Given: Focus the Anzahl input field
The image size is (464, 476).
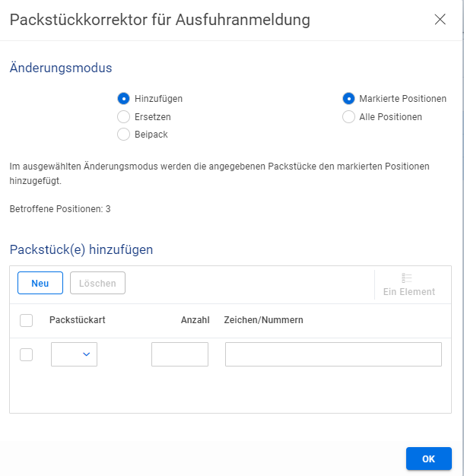Looking at the screenshot, I should (180, 354).
